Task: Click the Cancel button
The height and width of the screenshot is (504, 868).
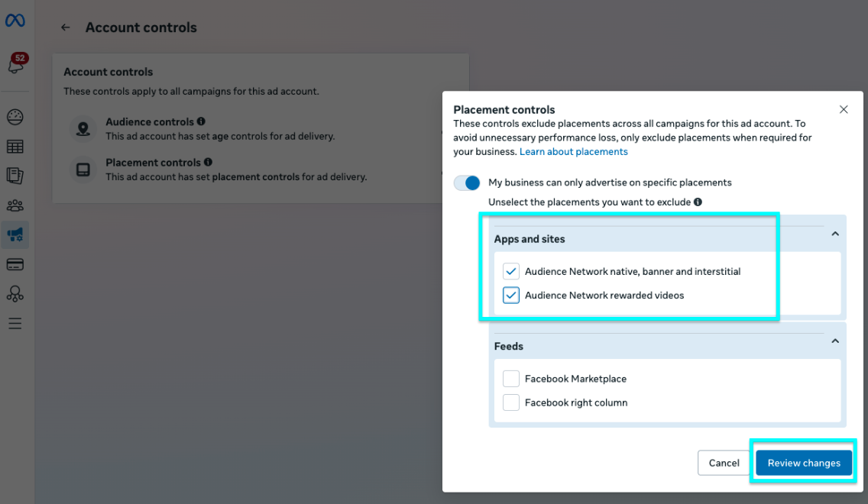Action: coord(724,463)
